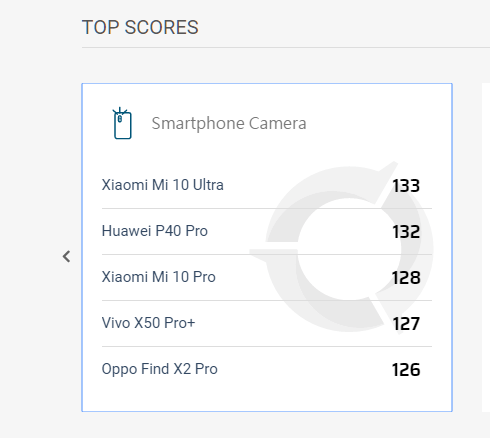Click the separator below Xiaomi Mi 10 Ultra
The width and height of the screenshot is (490, 438).
(267, 209)
